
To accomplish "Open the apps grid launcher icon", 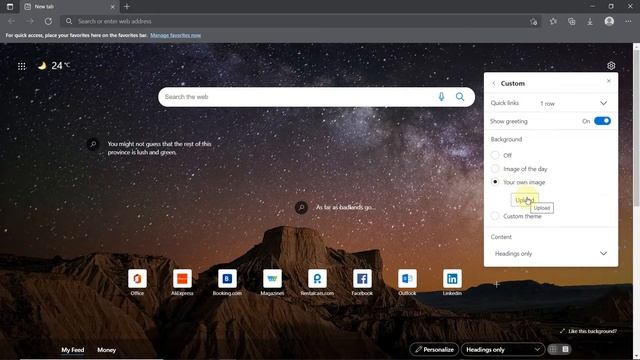I will [22, 66].
